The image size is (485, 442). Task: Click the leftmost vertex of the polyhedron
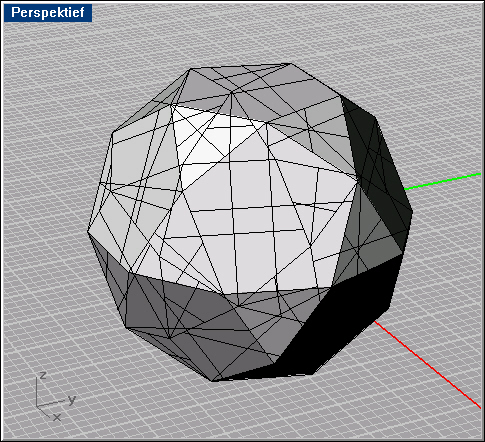click(x=88, y=231)
